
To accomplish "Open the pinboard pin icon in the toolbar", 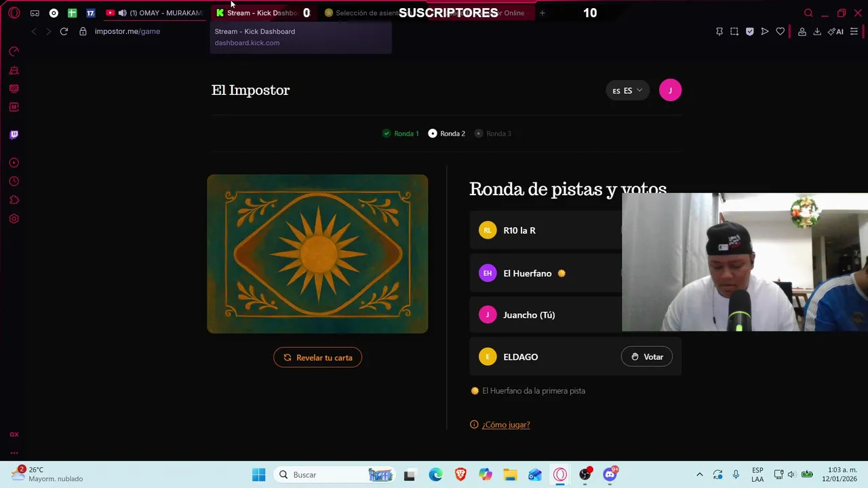I will 719,31.
